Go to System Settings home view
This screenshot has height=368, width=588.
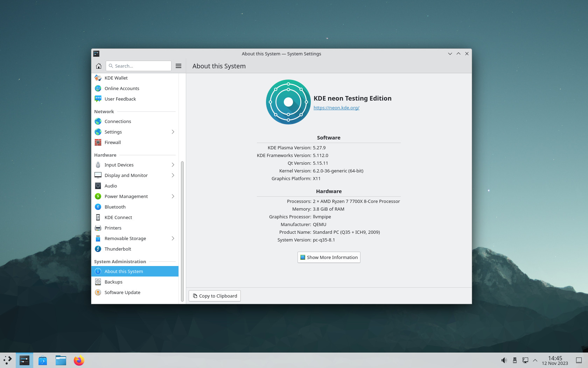[99, 66]
